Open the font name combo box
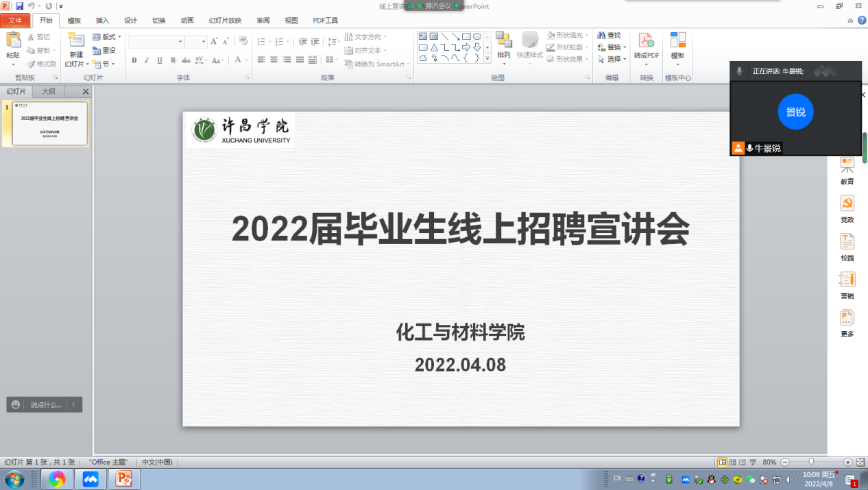Viewport: 868px width, 490px height. click(156, 42)
